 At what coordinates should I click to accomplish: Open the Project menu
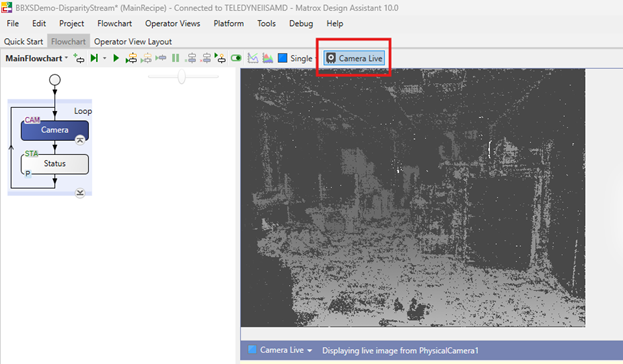point(72,23)
